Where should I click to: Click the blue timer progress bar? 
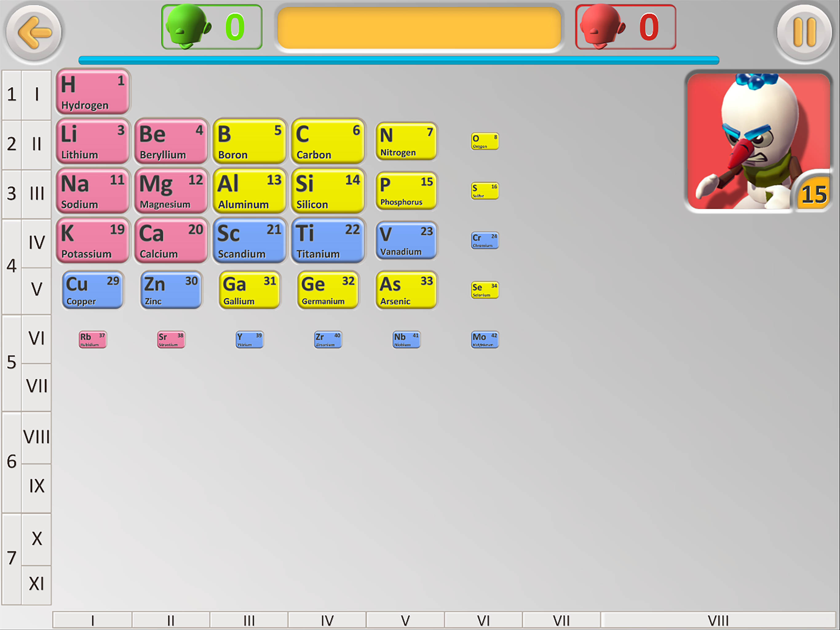[399, 60]
